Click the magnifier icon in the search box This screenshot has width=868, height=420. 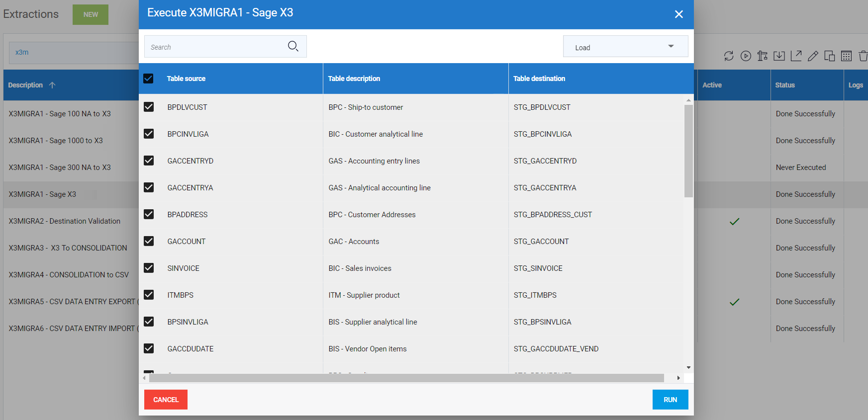click(x=293, y=46)
